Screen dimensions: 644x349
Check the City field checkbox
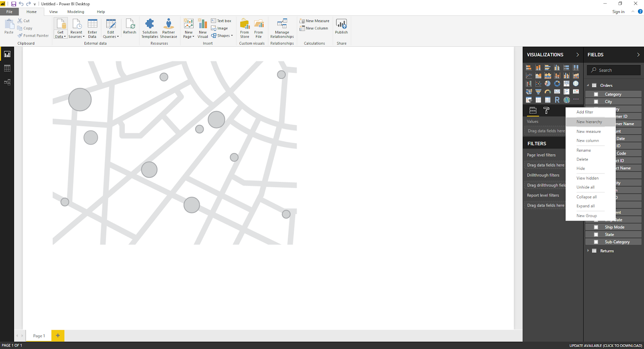pyautogui.click(x=596, y=102)
